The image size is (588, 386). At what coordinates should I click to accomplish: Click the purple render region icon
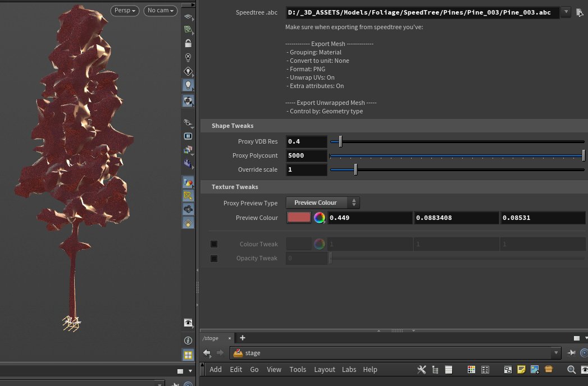(x=188, y=163)
